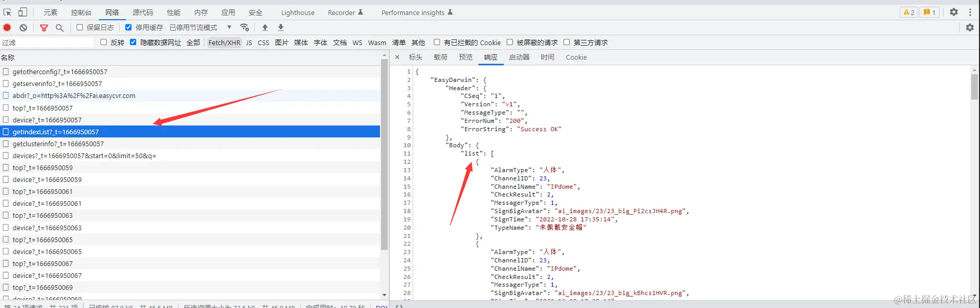
Task: Open Recorder panel tab
Action: 345,12
